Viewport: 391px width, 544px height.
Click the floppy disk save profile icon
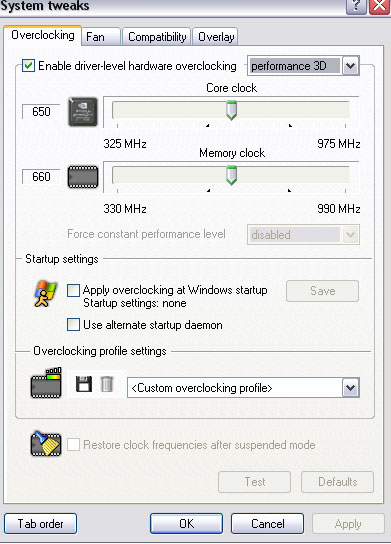[84, 384]
